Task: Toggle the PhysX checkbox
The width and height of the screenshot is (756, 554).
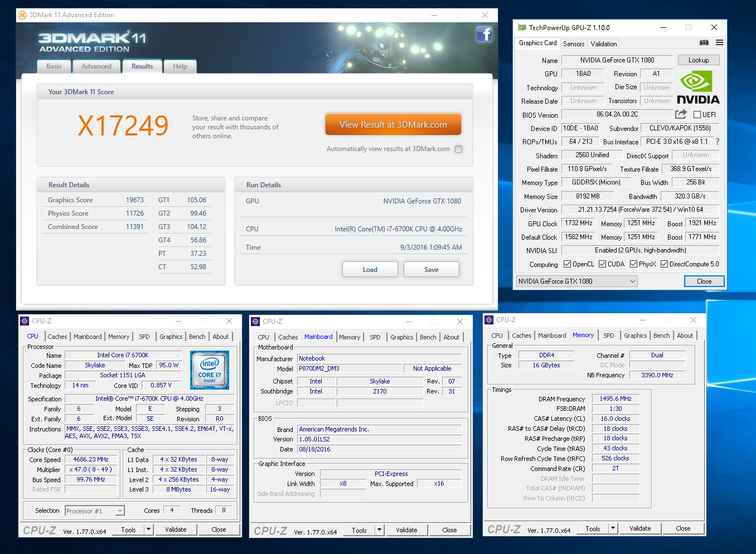Action: (633, 264)
